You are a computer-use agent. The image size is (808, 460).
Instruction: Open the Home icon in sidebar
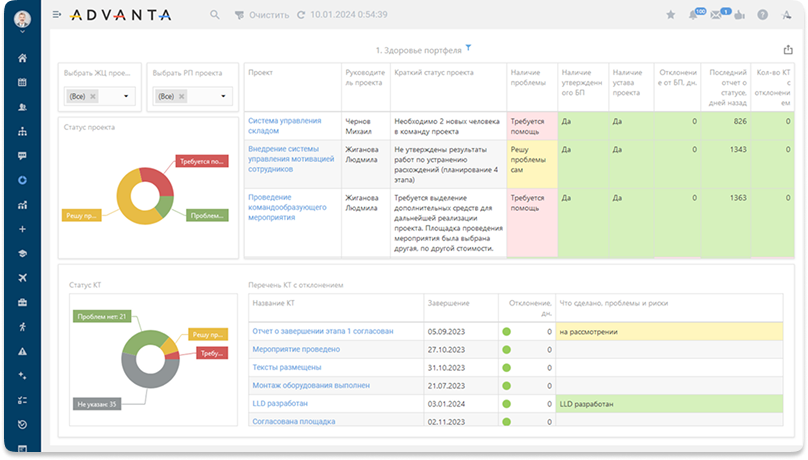pyautogui.click(x=22, y=58)
